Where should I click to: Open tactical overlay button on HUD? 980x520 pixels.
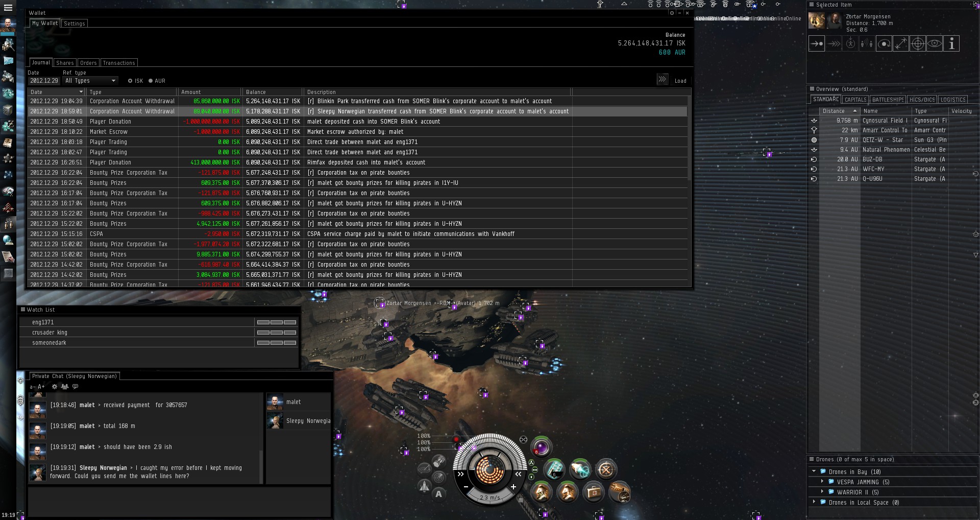pos(424,468)
